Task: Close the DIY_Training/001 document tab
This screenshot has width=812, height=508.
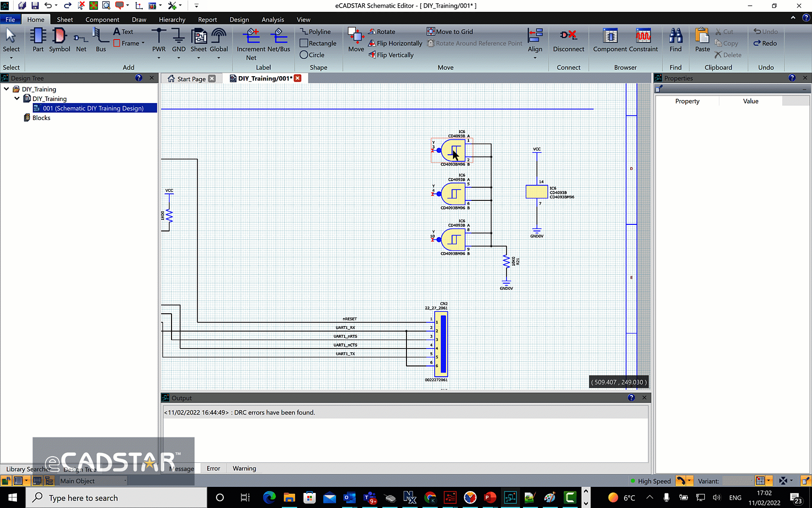Action: (297, 78)
